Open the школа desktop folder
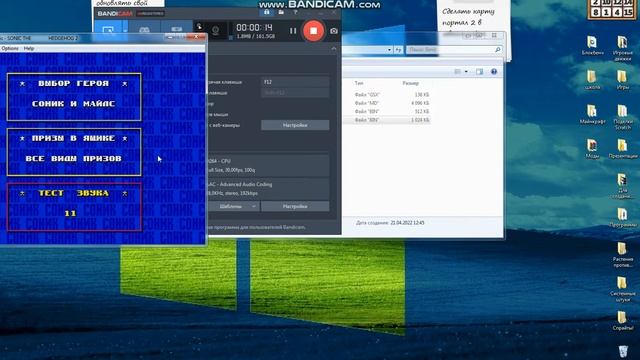 pos(592,80)
